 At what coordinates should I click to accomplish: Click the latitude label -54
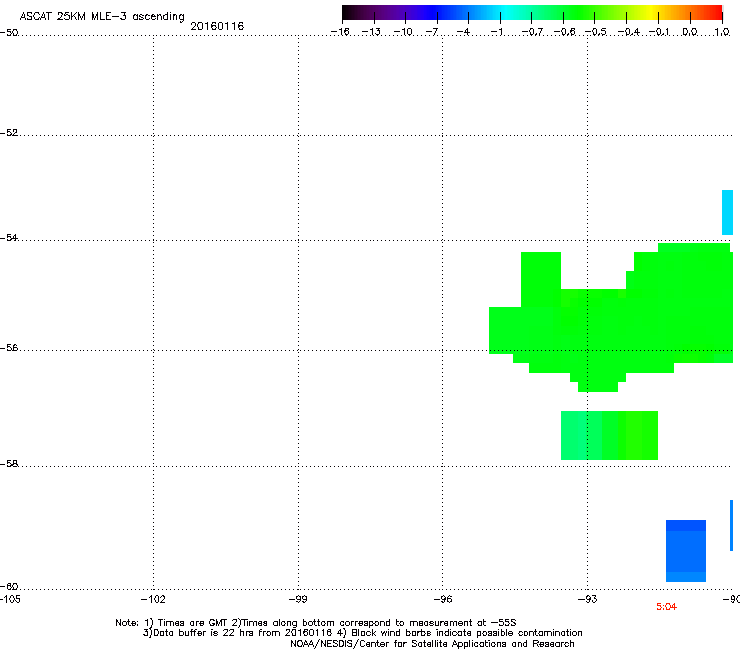point(9,237)
